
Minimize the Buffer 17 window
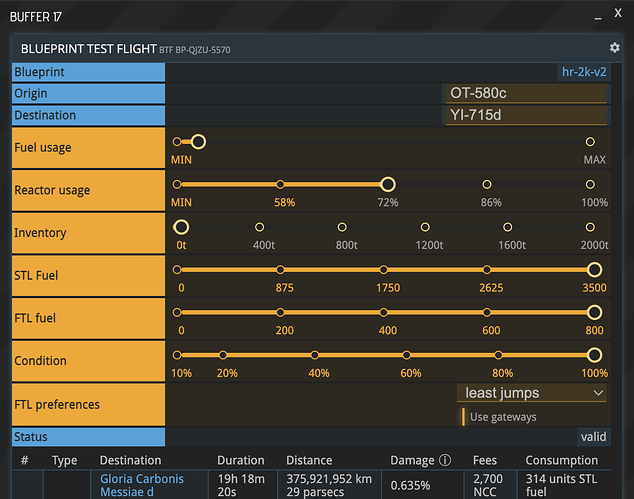point(598,17)
